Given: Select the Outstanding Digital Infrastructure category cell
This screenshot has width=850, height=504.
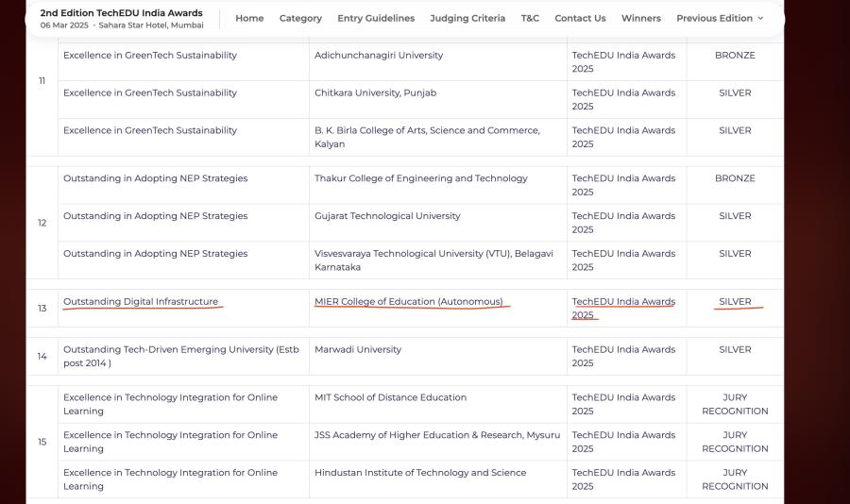Looking at the screenshot, I should pyautogui.click(x=184, y=308).
